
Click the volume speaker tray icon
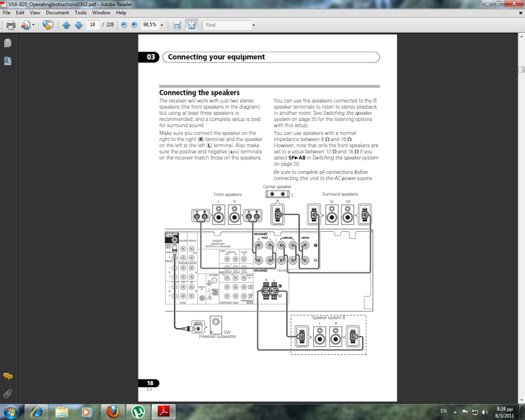pos(484,412)
